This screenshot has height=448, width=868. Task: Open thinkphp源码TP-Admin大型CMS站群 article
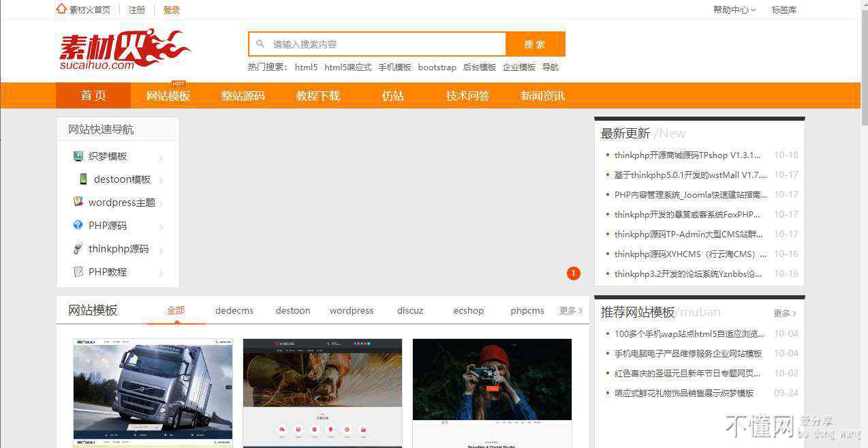[x=688, y=234]
